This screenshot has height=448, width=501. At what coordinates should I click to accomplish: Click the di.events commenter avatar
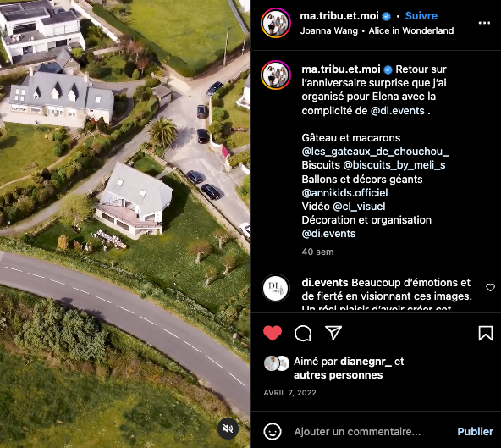click(276, 288)
